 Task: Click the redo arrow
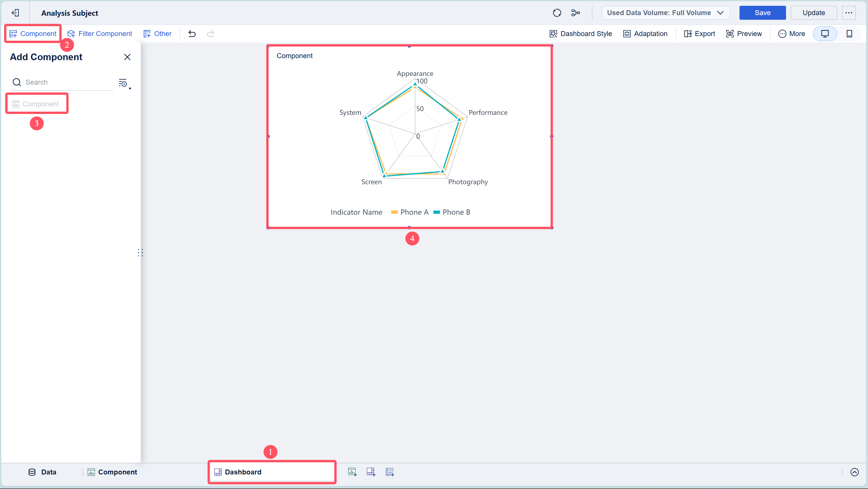(210, 34)
